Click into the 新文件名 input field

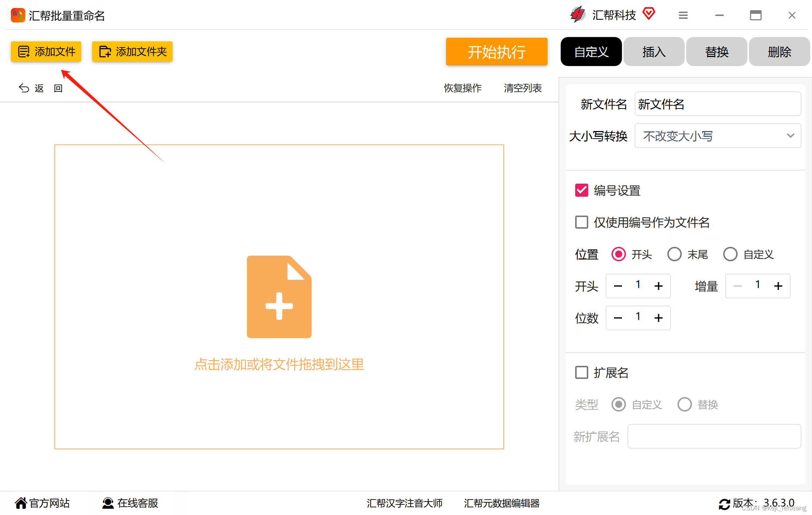pos(717,104)
